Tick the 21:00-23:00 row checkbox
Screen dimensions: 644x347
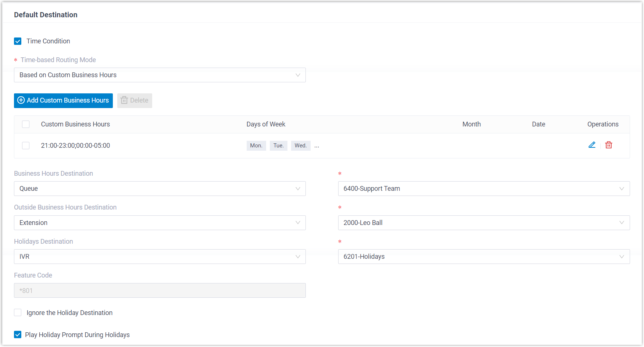[26, 146]
